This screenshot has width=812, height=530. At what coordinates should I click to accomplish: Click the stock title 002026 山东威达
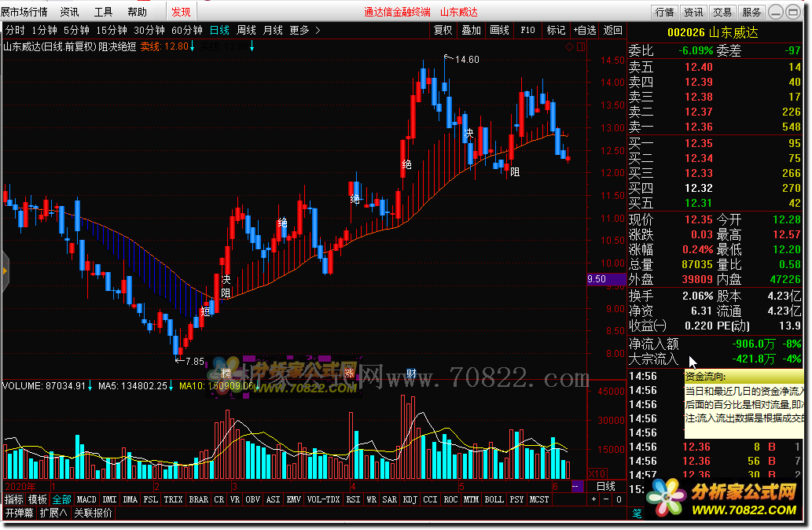pos(713,32)
